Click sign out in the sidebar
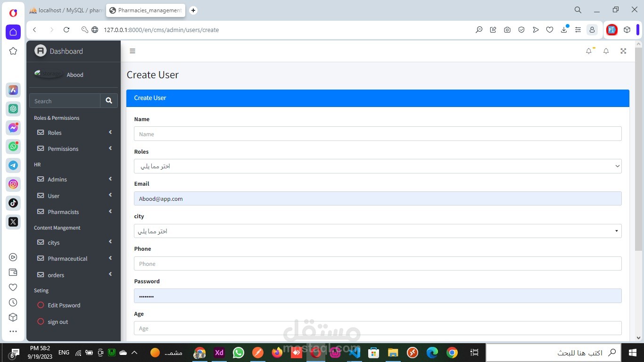Screen dimensions: 644x362 pyautogui.click(x=73, y=321)
